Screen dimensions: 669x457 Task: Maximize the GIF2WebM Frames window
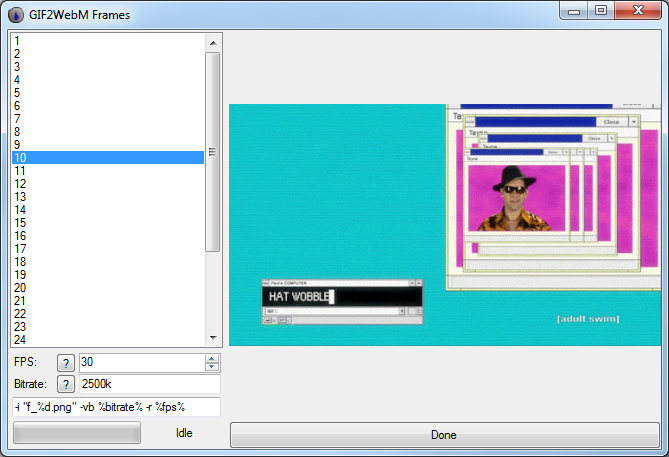601,11
